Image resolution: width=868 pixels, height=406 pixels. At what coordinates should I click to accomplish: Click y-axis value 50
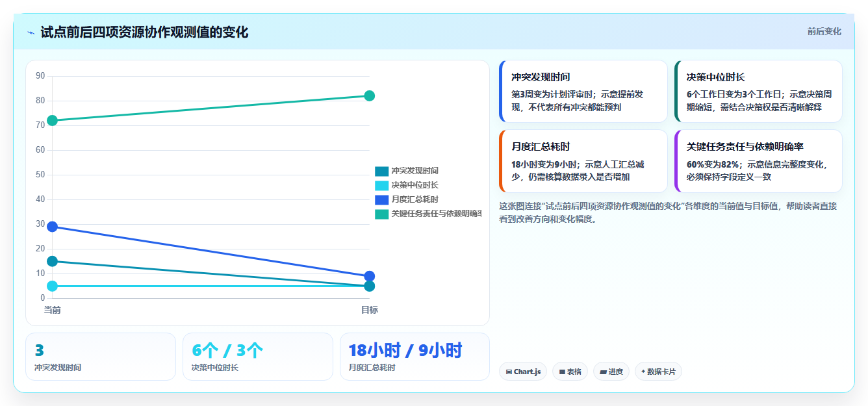pyautogui.click(x=40, y=175)
